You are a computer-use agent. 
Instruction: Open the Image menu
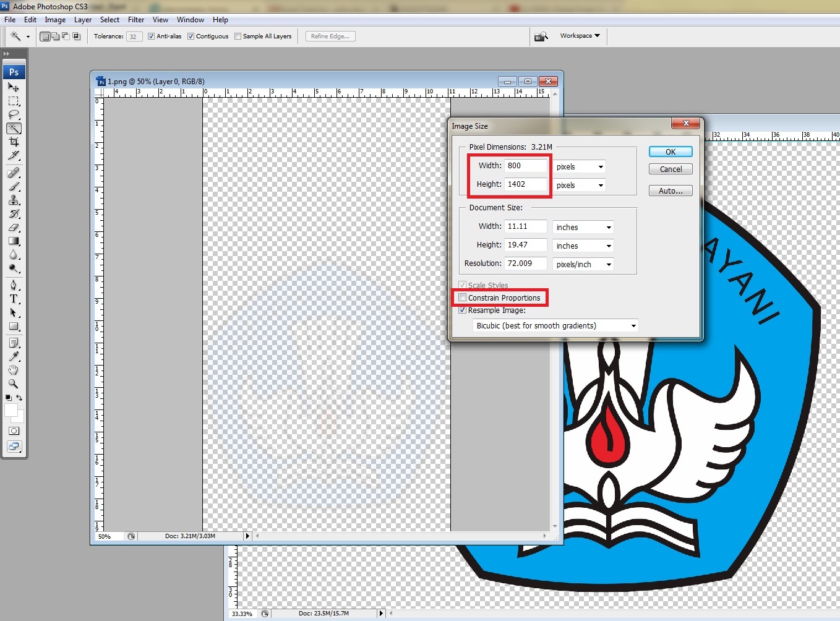click(55, 20)
